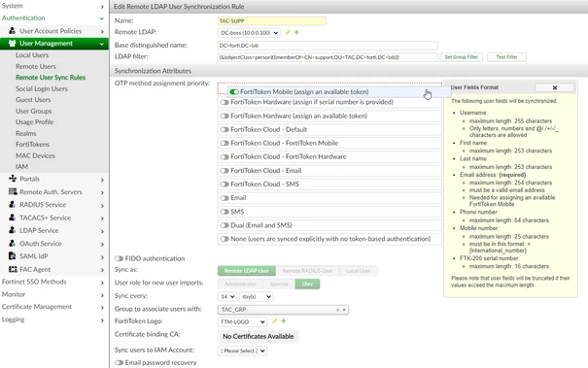This screenshot has height=368, width=588.
Task: Click the OAuth Service icon
Action: click(13, 243)
